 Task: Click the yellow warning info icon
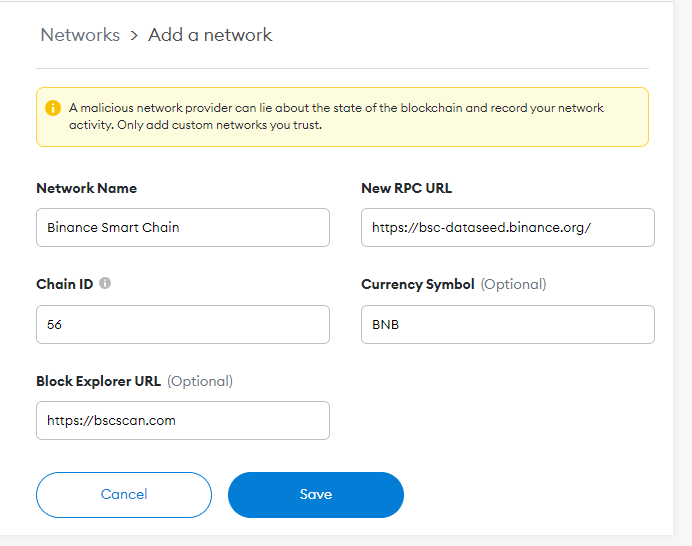click(x=53, y=108)
